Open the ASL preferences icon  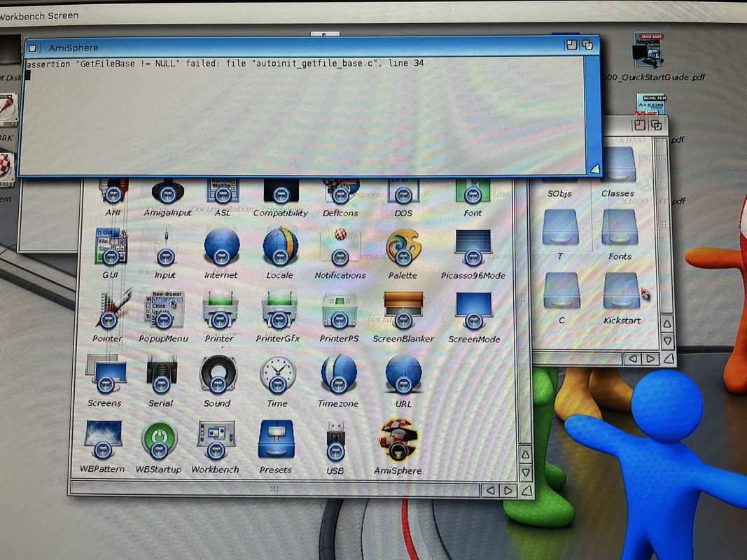pyautogui.click(x=223, y=190)
